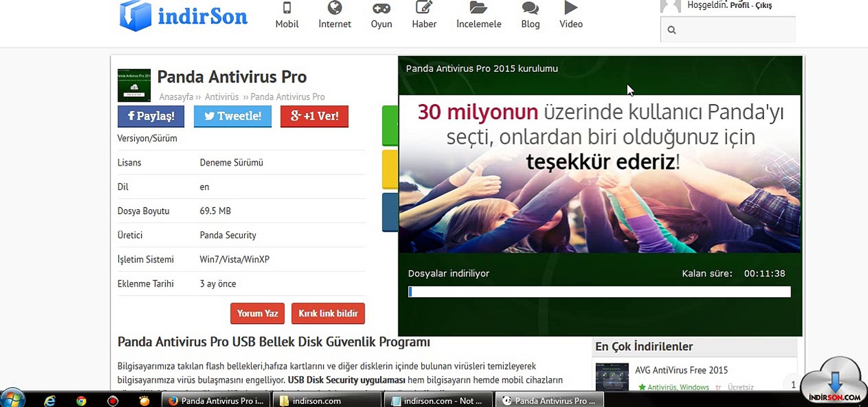Click the Panda Antivirus Pro breadcrumb
Image resolution: width=868 pixels, height=407 pixels.
click(x=287, y=97)
